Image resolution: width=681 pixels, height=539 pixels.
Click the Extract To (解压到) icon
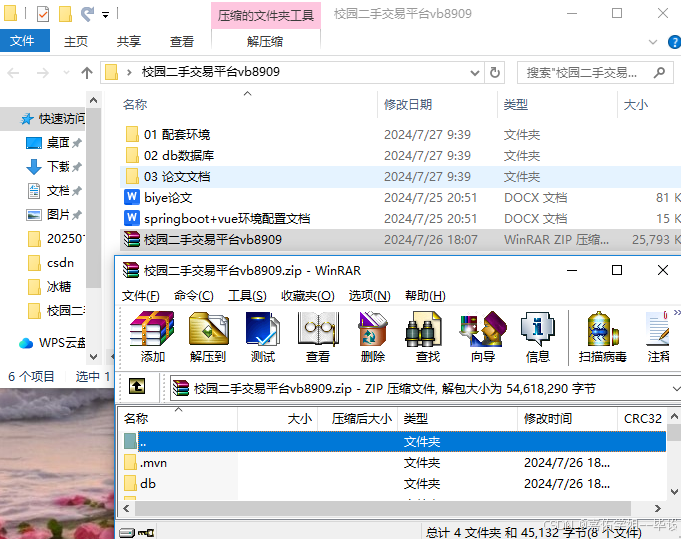pyautogui.click(x=208, y=337)
